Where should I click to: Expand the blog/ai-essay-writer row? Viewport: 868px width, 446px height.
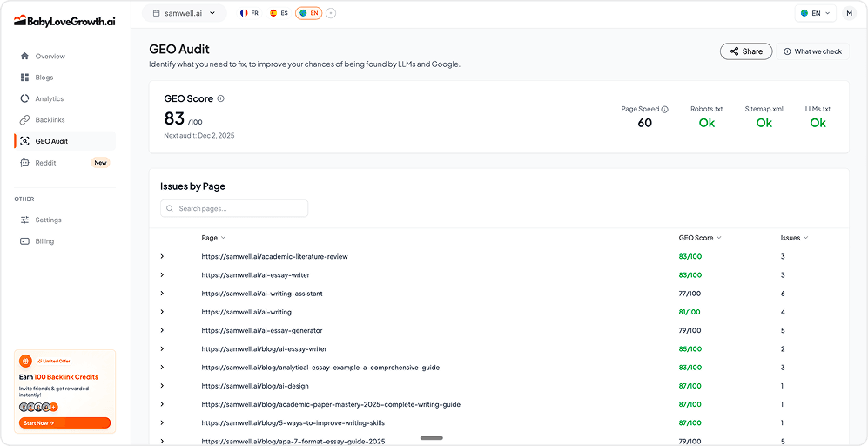(162, 349)
